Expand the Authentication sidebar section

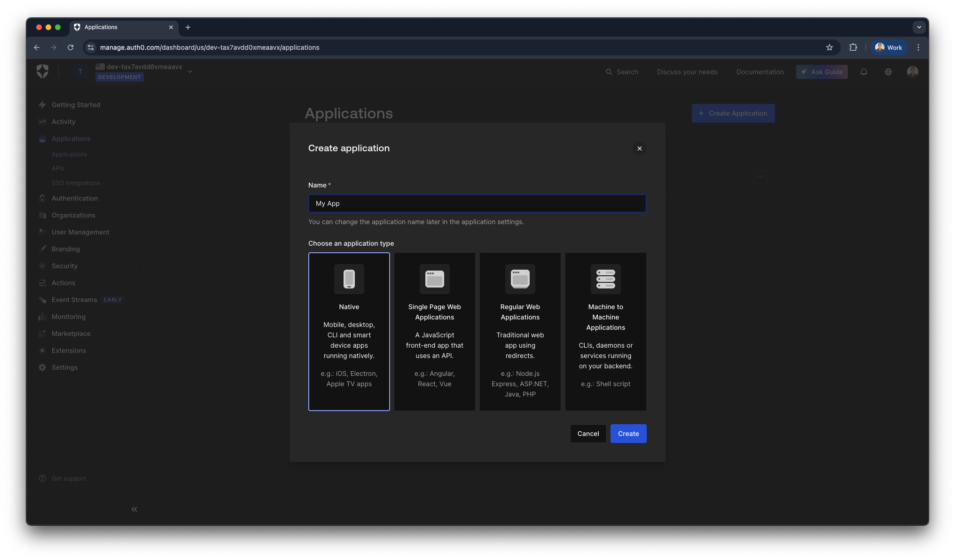[75, 198]
